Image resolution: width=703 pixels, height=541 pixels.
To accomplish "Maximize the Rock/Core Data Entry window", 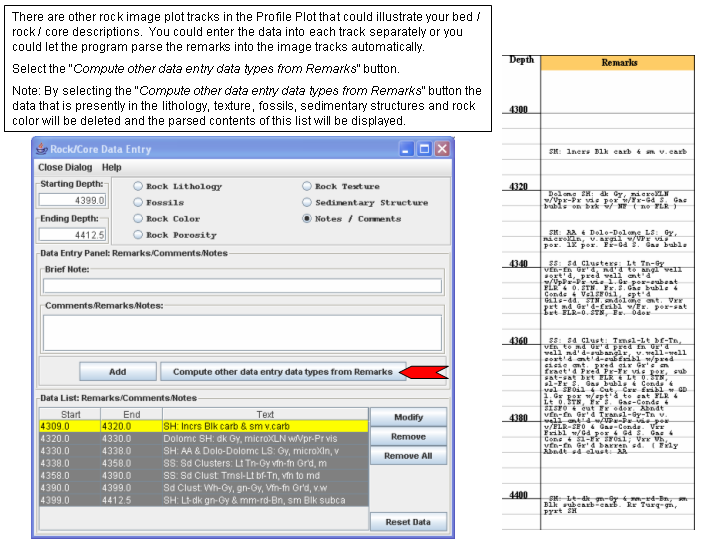I will pyautogui.click(x=424, y=149).
